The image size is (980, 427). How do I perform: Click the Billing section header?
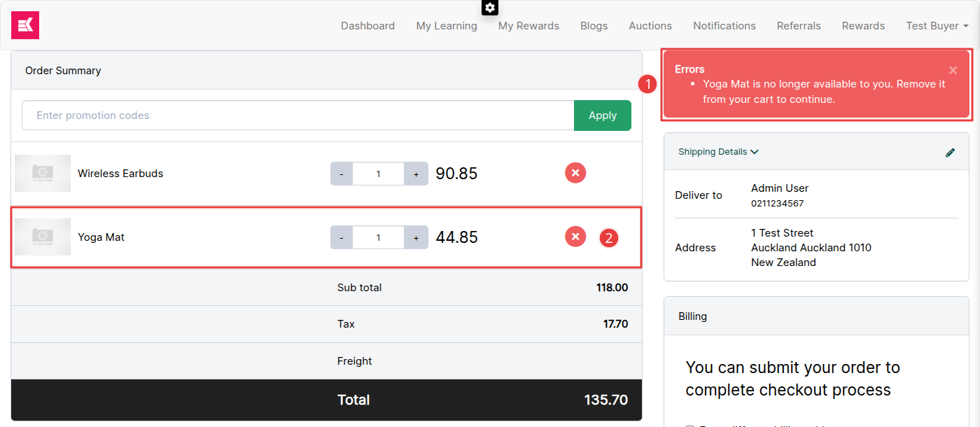pyautogui.click(x=816, y=316)
